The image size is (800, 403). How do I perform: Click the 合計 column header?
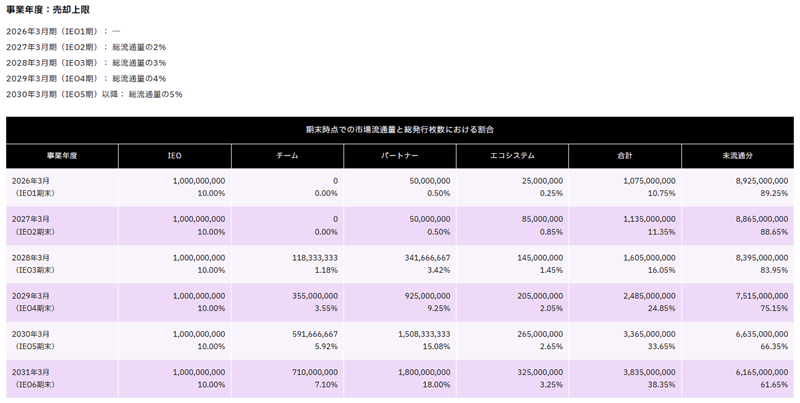(625, 156)
